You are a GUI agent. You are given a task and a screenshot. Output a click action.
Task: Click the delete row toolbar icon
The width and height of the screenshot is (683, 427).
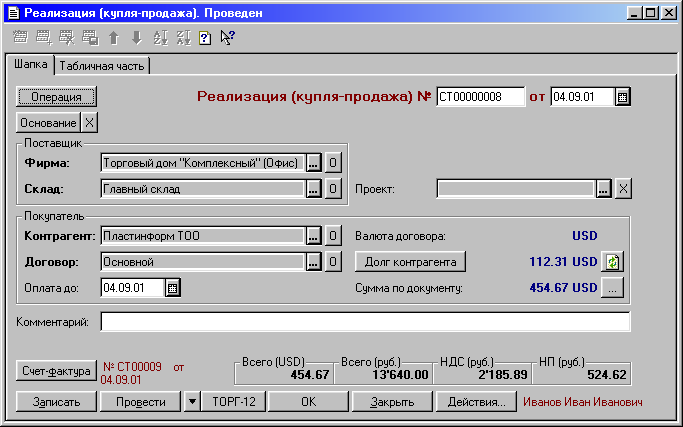[x=67, y=37]
